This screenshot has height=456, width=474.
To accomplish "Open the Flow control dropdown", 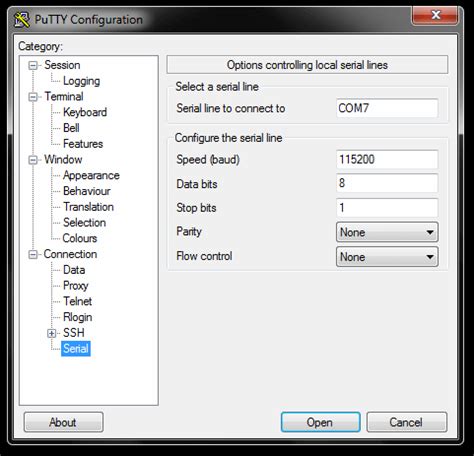I will coord(387,257).
